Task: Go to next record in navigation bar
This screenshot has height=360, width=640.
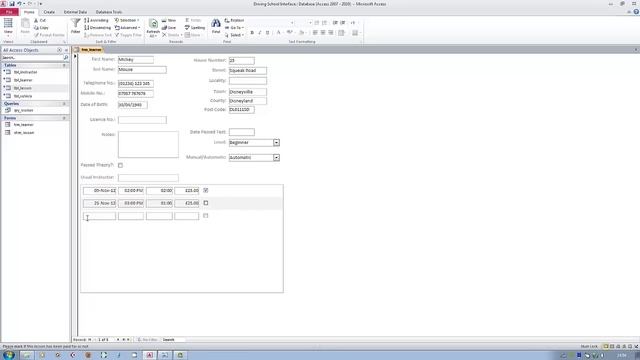Action: tap(118, 340)
